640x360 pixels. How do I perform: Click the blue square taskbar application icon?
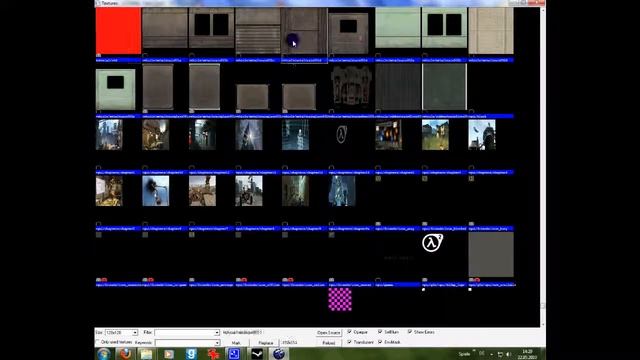(234, 353)
